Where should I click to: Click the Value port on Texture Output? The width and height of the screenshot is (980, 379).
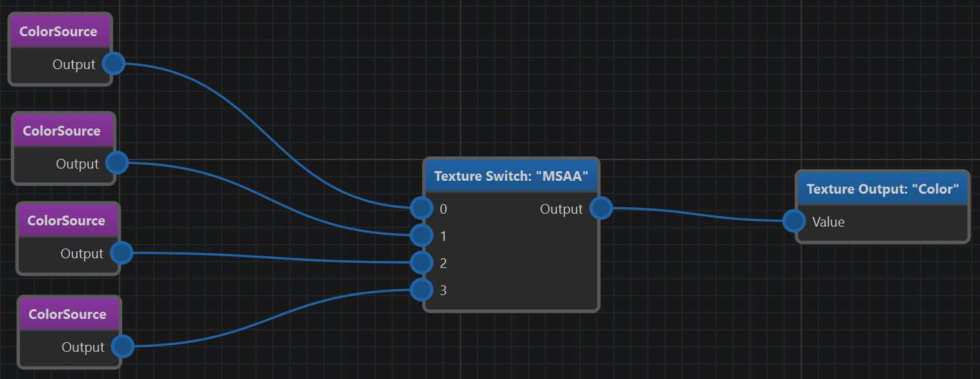tap(794, 221)
